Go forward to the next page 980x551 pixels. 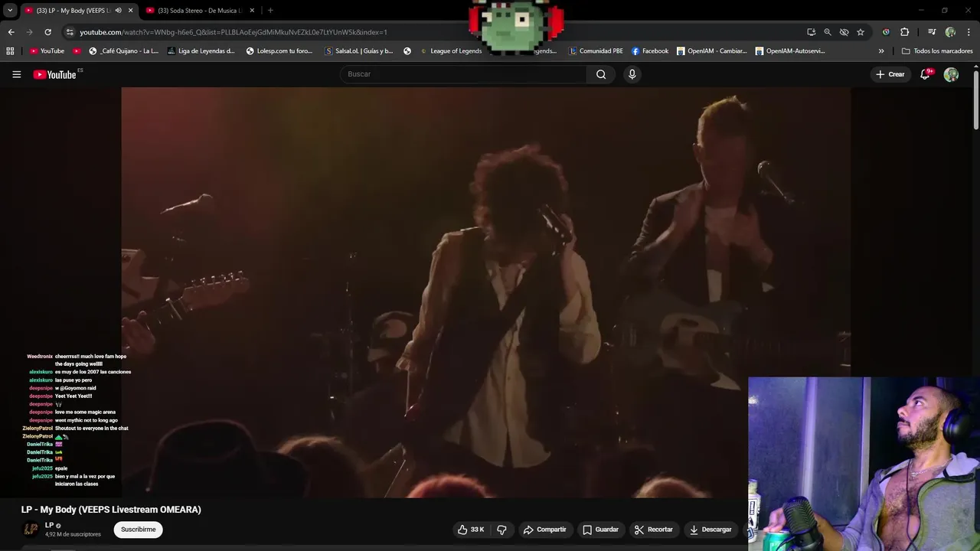coord(29,32)
